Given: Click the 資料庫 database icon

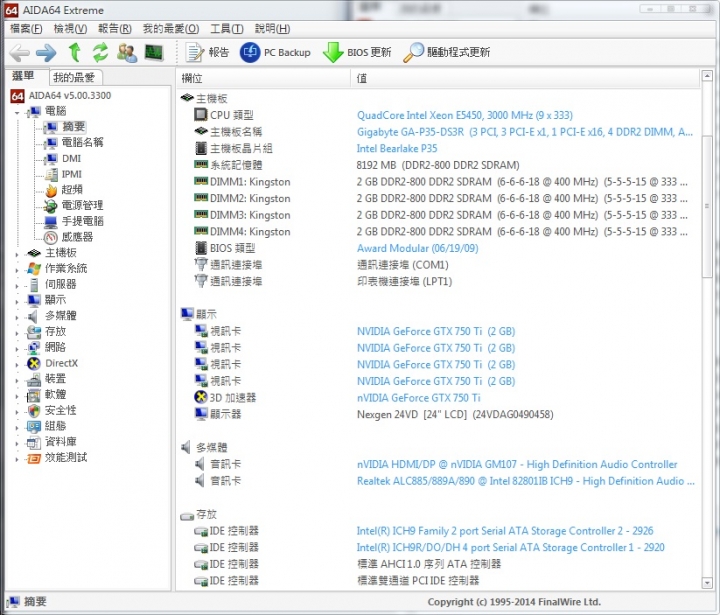Looking at the screenshot, I should click(34, 442).
